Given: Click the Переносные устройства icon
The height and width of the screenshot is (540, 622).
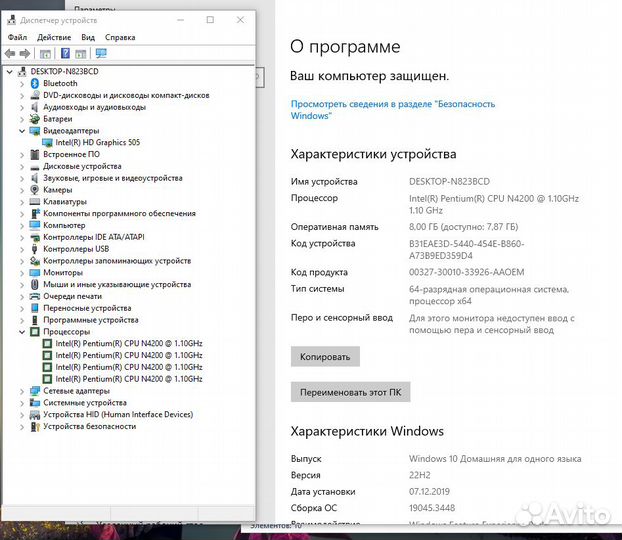Looking at the screenshot, I should coord(35,308).
